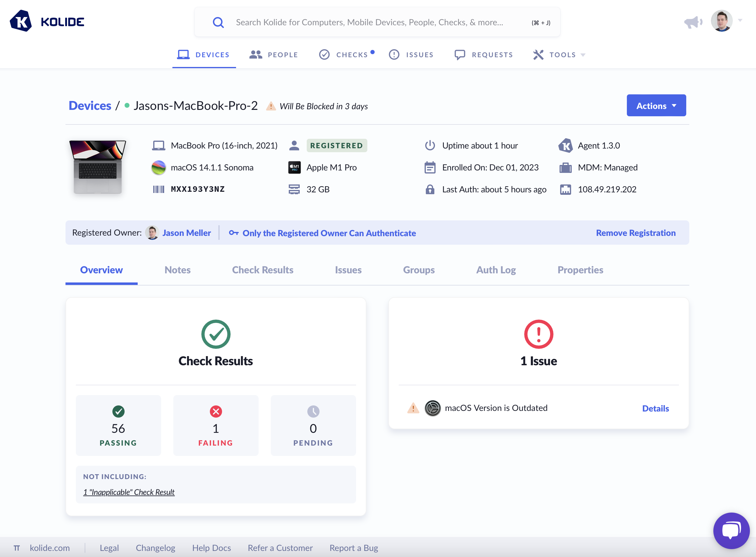Expand the Tools navigation menu
The width and height of the screenshot is (756, 557).
pyautogui.click(x=559, y=54)
